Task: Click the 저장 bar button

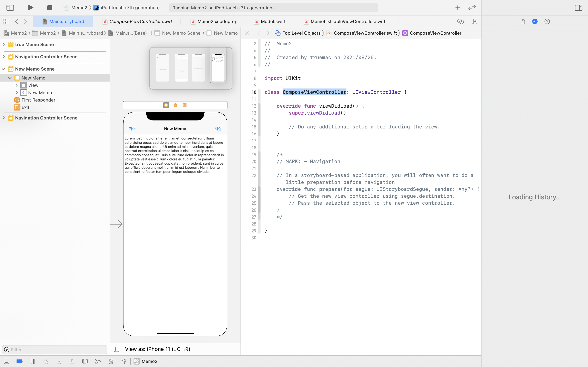Action: (x=218, y=128)
